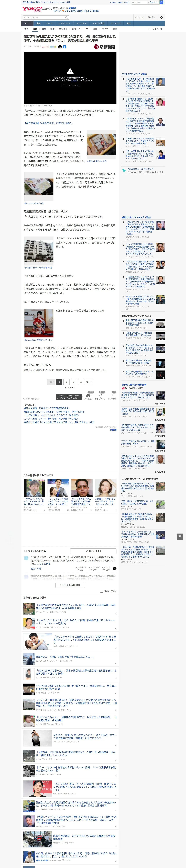Click the 新しい視点 exclamation reaction
This screenshot has width=186, height=868.
click(112, 396)
